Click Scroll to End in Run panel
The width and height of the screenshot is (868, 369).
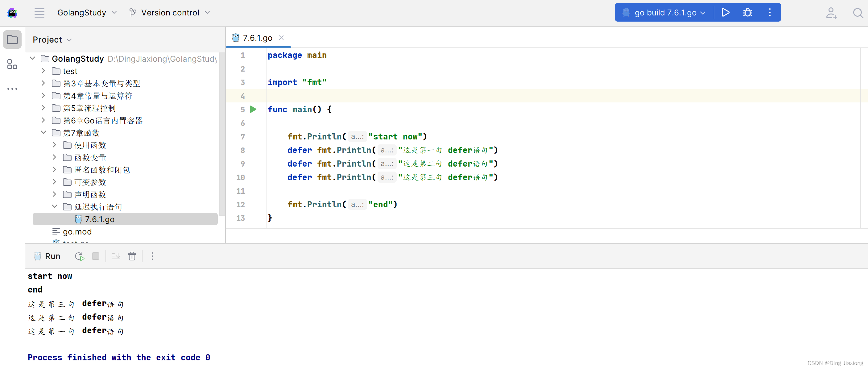pyautogui.click(x=116, y=256)
